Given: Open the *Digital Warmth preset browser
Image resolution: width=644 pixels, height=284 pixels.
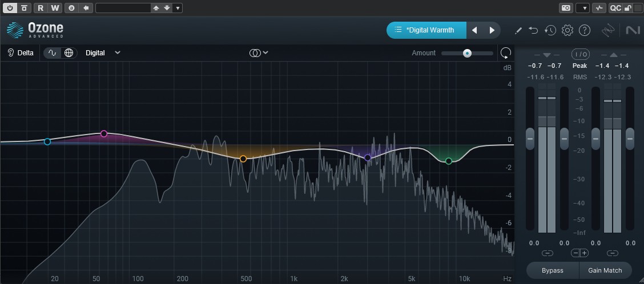Looking at the screenshot, I should pyautogui.click(x=426, y=30).
